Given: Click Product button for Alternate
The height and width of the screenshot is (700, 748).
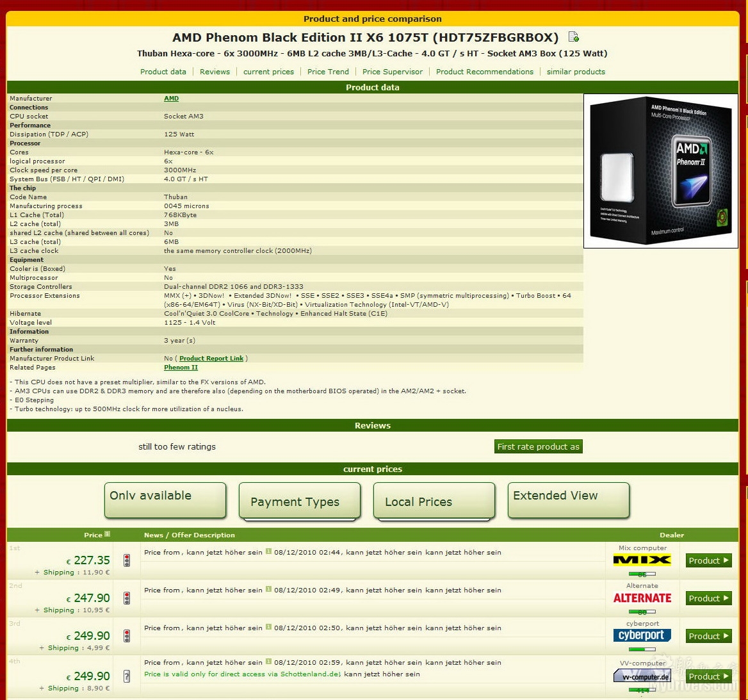Looking at the screenshot, I should (708, 598).
